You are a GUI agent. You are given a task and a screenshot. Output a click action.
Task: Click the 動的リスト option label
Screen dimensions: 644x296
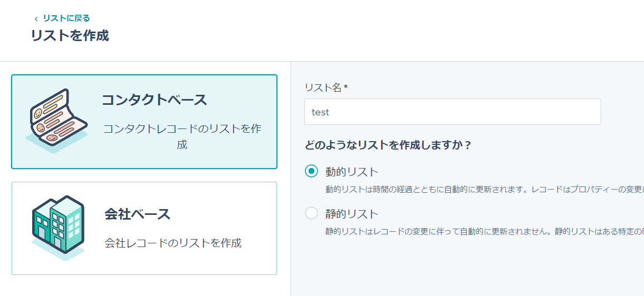pyautogui.click(x=352, y=172)
